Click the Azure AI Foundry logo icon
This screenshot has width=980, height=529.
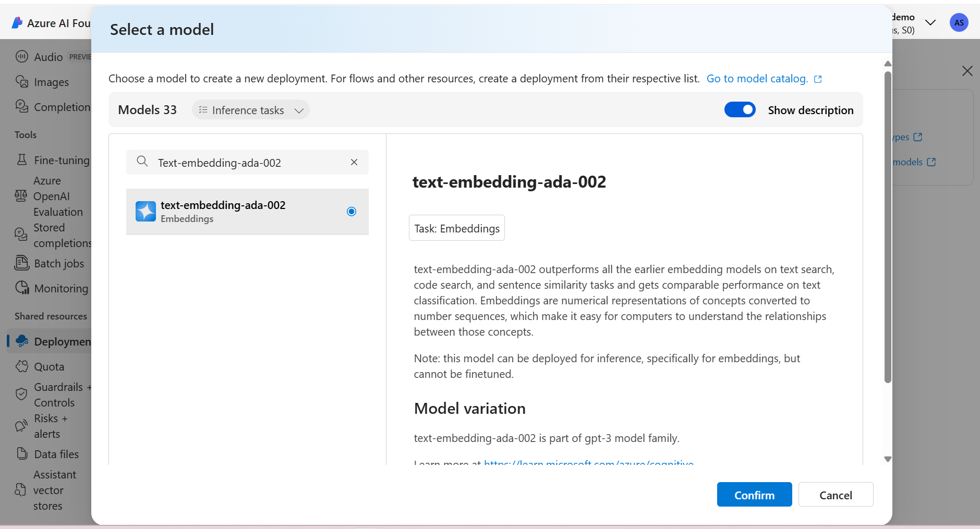coord(17,23)
